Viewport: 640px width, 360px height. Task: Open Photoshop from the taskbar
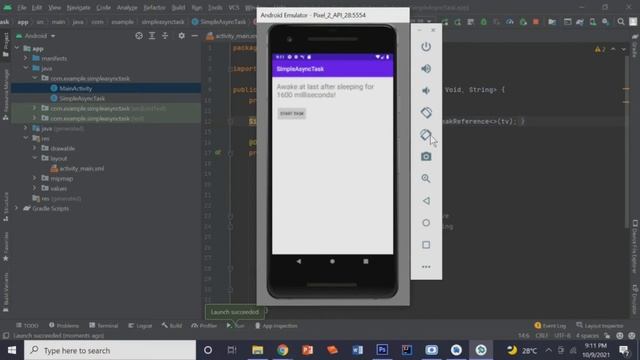coord(382,350)
